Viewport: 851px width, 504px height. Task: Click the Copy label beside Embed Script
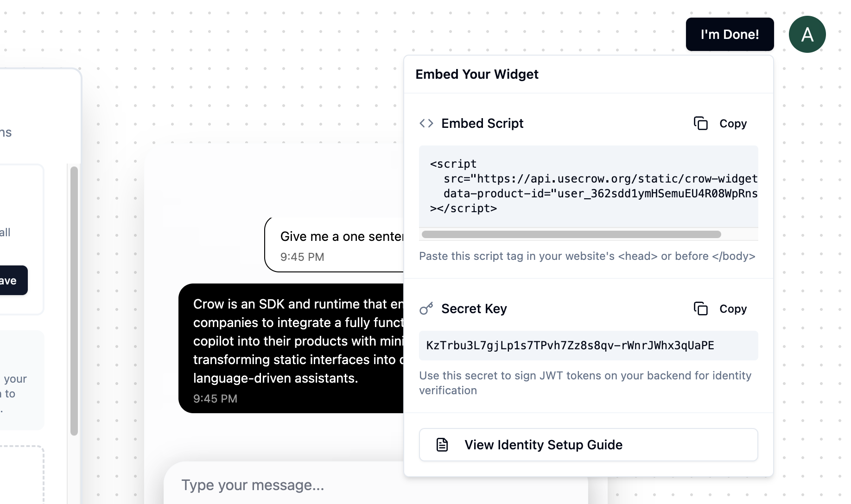point(732,123)
